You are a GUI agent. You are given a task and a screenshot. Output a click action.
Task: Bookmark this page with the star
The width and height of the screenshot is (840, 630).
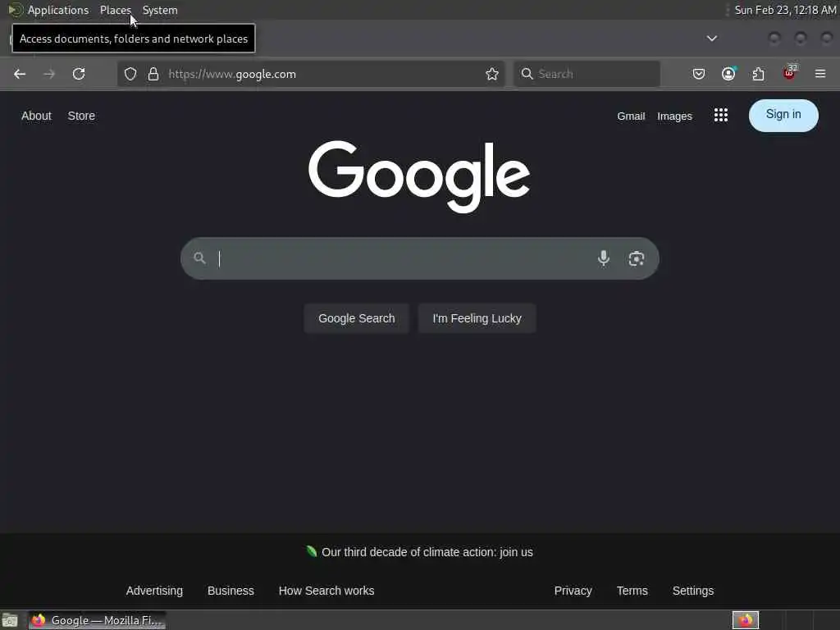click(492, 74)
